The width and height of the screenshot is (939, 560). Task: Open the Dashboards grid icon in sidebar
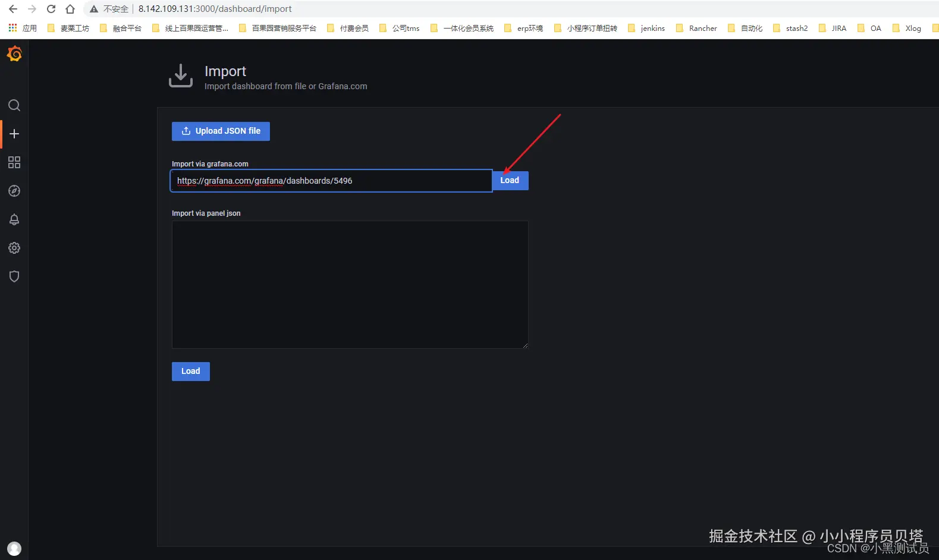click(x=14, y=162)
